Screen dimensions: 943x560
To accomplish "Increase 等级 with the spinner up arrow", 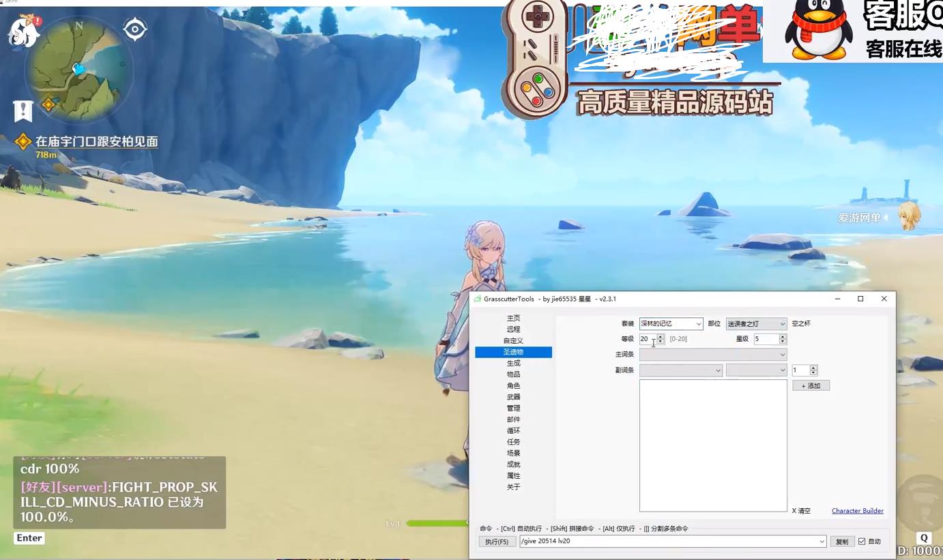I will click(660, 336).
